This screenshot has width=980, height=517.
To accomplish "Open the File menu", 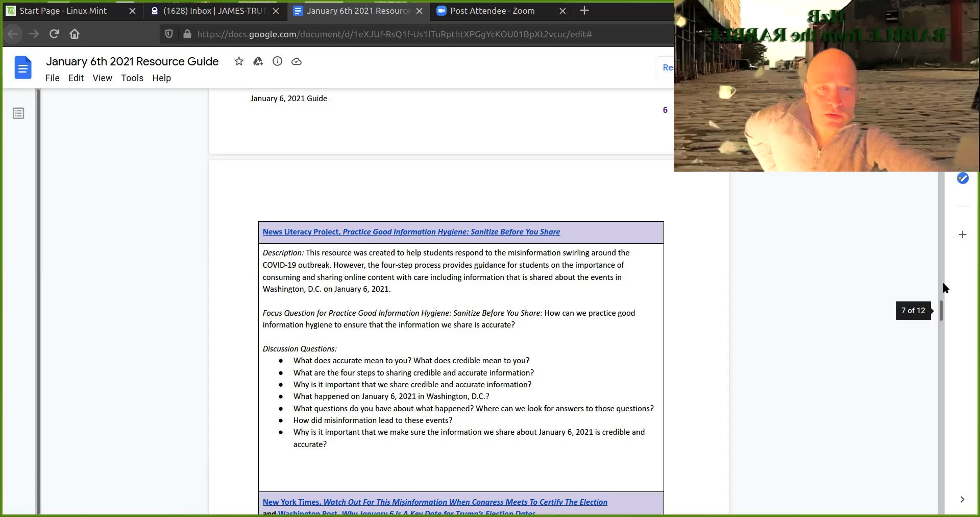I will [52, 78].
